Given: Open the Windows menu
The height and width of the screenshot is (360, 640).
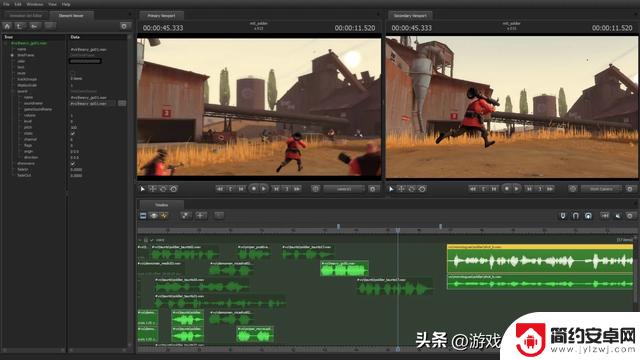Looking at the screenshot, I should click(35, 4).
